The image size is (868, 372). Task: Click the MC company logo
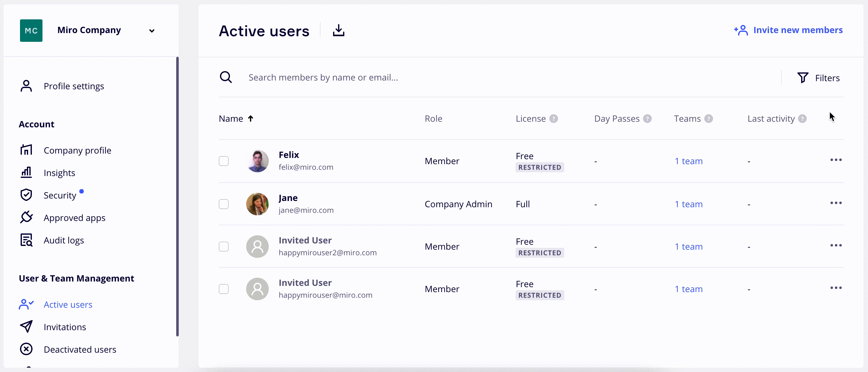31,30
